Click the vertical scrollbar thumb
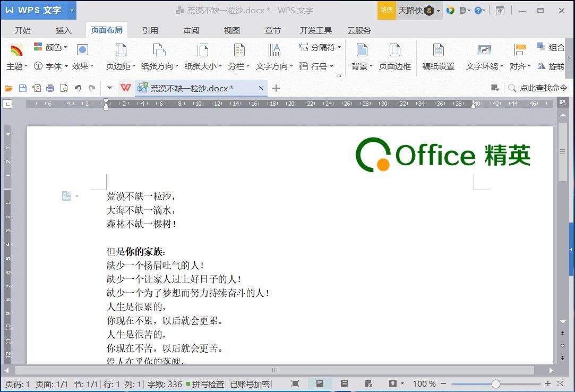Viewport: 575px width, 392px height. tap(563, 152)
